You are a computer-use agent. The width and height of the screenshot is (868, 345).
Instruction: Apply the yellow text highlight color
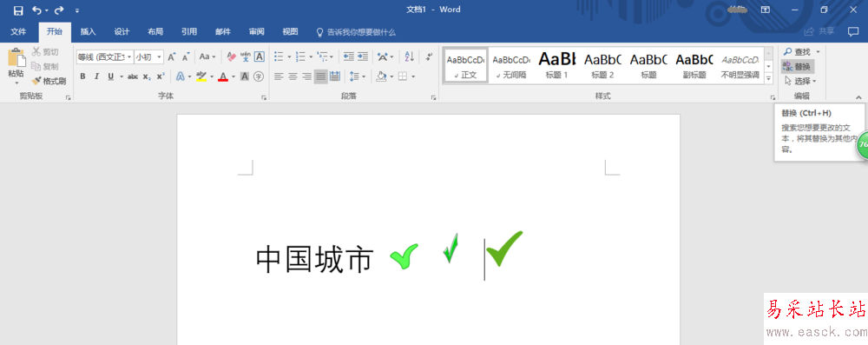point(201,76)
